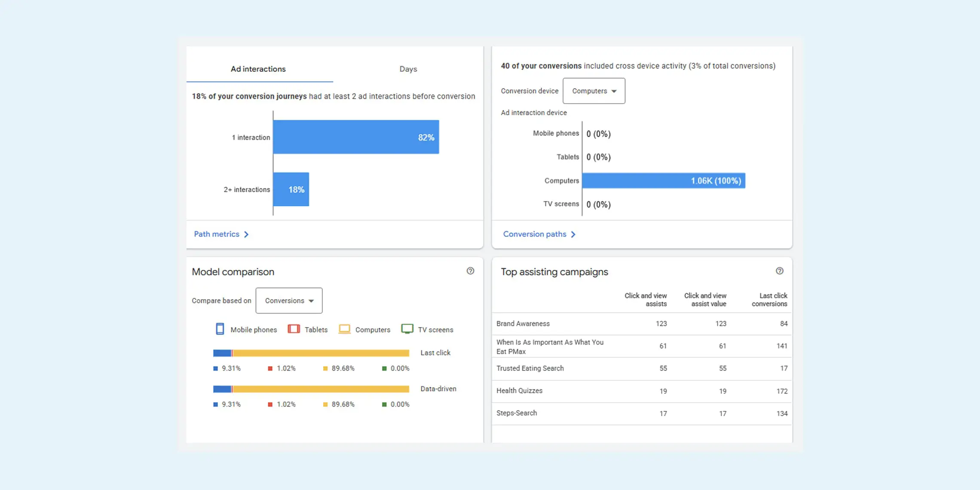Click the TV screens legend icon
This screenshot has width=980, height=490.
(x=407, y=329)
